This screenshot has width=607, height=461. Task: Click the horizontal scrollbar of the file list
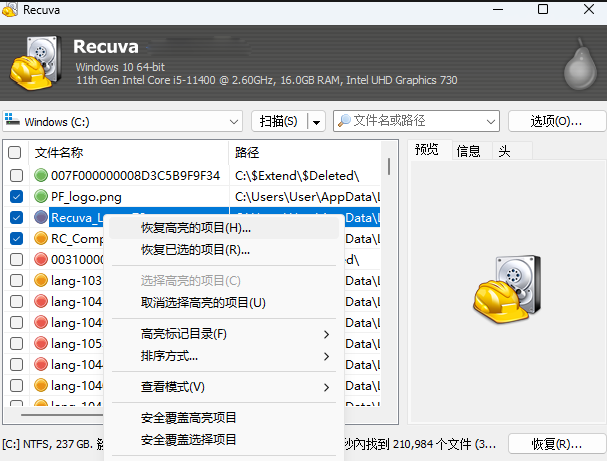click(x=62, y=415)
